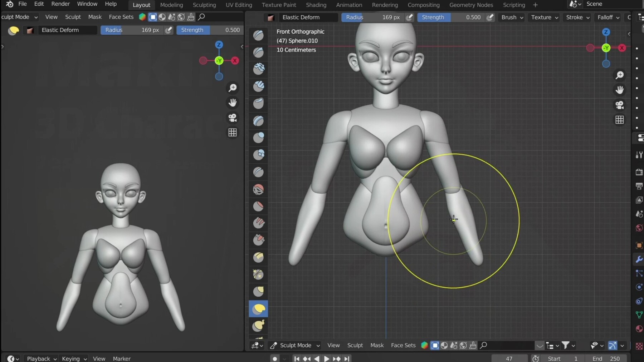Image resolution: width=644 pixels, height=362 pixels.
Task: Open Modifier Properties with the wrench icon
Action: (639, 259)
